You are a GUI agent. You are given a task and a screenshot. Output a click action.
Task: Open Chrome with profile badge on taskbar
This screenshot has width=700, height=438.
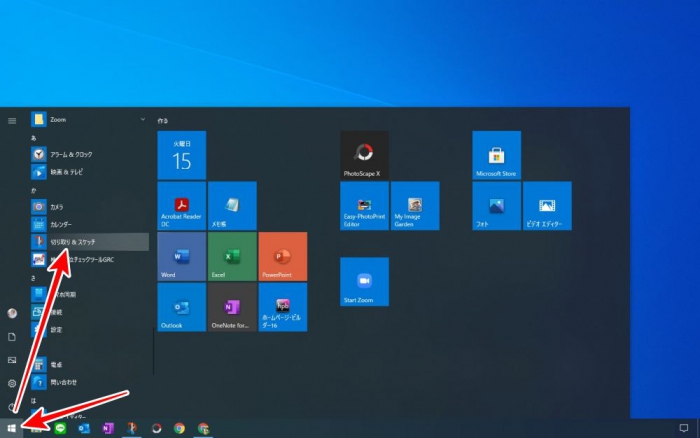[x=204, y=429]
